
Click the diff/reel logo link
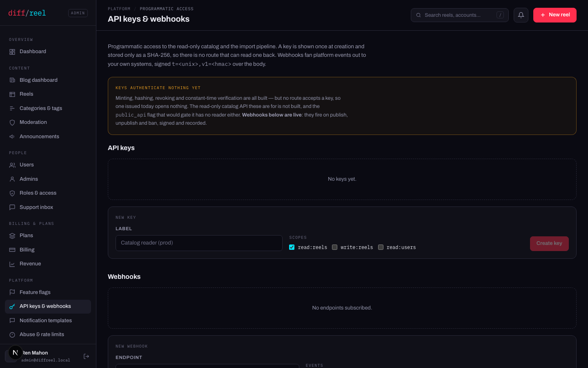[x=27, y=13]
